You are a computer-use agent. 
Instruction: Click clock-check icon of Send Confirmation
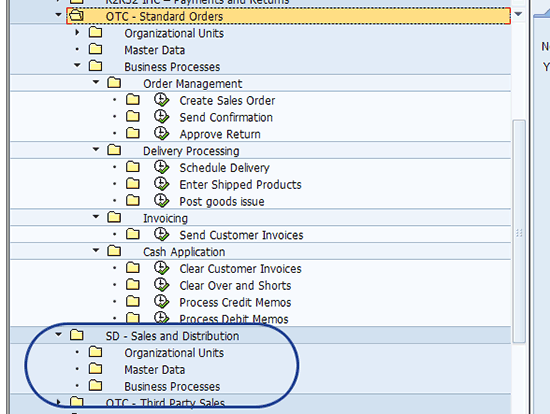[x=161, y=116]
